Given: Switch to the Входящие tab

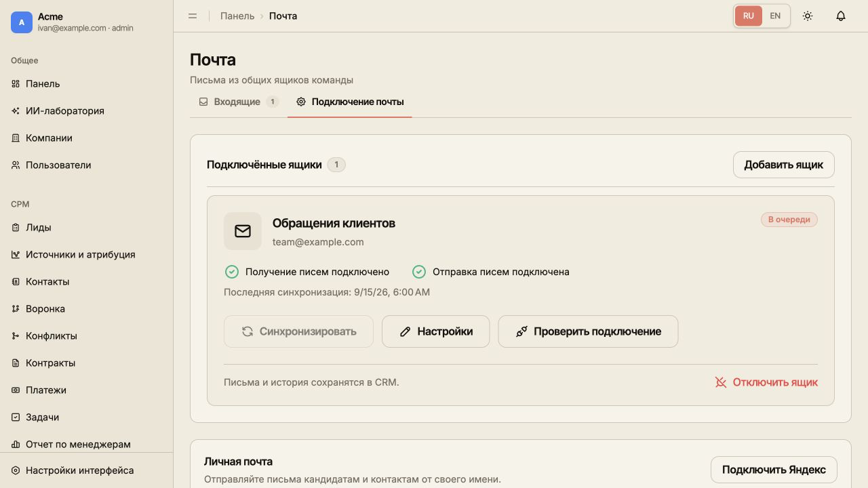Looking at the screenshot, I should coord(239,102).
